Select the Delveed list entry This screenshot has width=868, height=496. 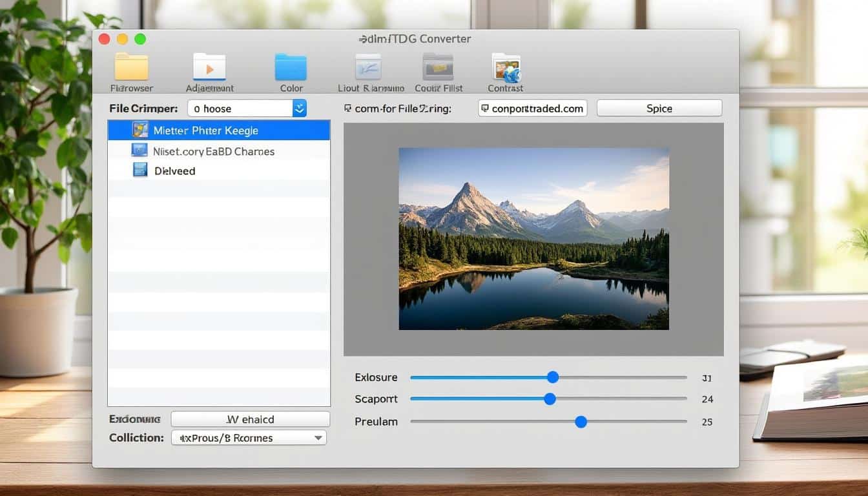point(175,170)
